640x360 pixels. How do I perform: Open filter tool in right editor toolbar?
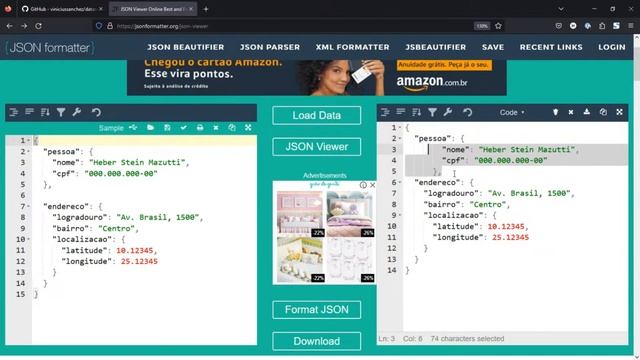pyautogui.click(x=432, y=112)
